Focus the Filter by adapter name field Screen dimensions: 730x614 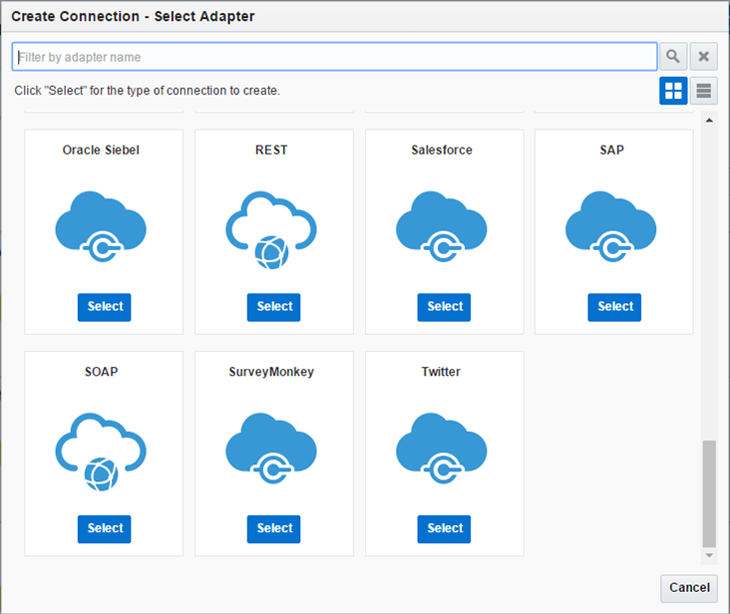(334, 57)
